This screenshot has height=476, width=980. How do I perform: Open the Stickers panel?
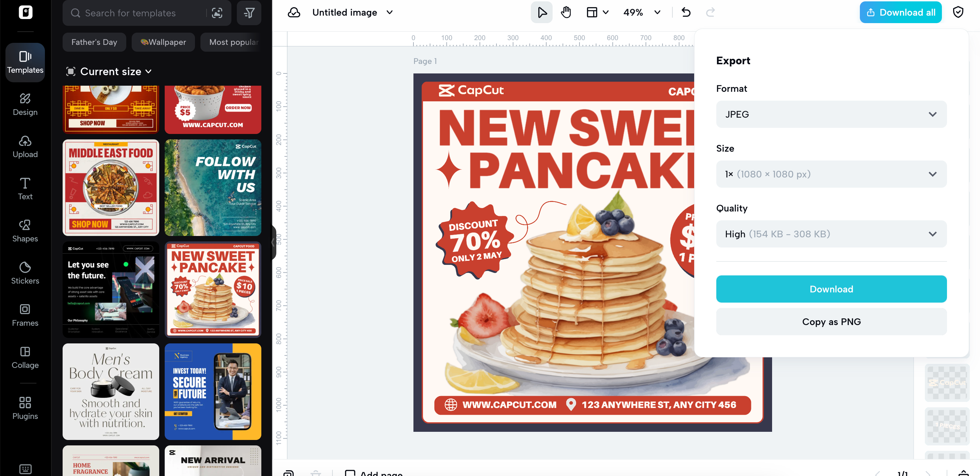pos(25,273)
